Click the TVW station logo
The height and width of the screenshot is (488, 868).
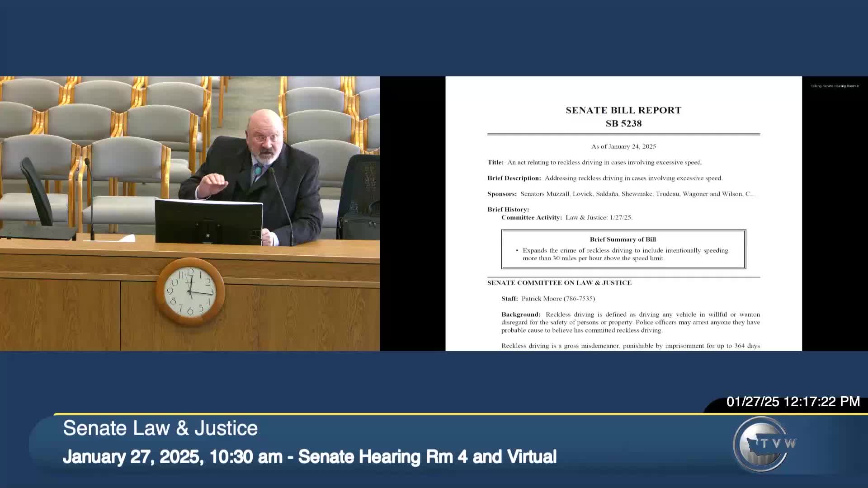(762, 444)
